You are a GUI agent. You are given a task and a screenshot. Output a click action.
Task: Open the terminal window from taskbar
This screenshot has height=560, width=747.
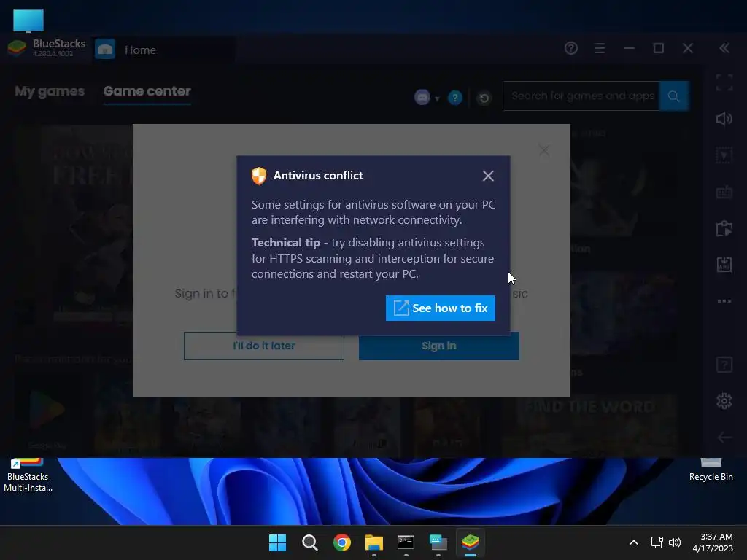406,542
